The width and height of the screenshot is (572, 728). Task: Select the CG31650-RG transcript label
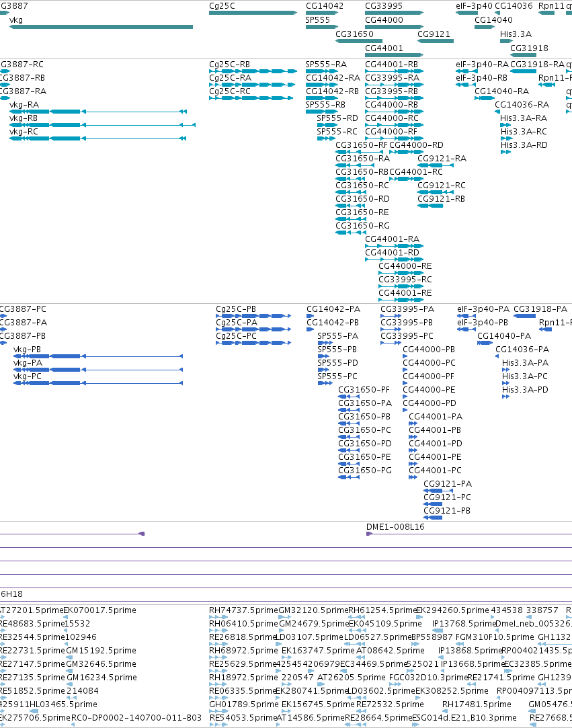pos(362,226)
